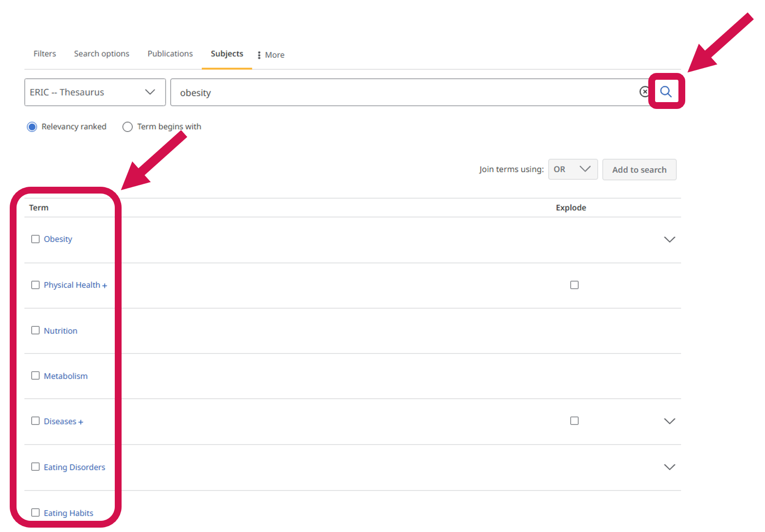Image resolution: width=765 pixels, height=532 pixels.
Task: Enable Explode for Physical Health
Action: tap(574, 285)
